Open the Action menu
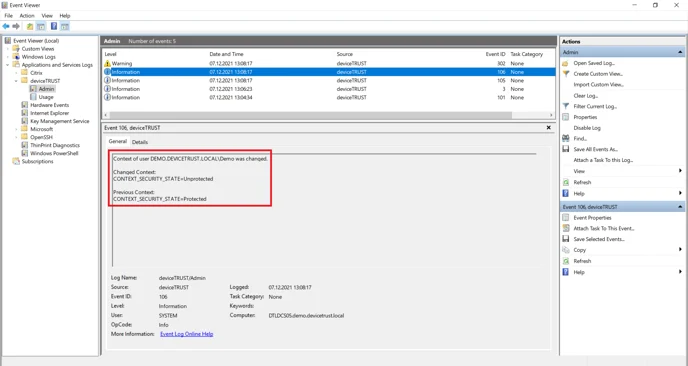This screenshot has width=688, height=366. click(x=27, y=16)
